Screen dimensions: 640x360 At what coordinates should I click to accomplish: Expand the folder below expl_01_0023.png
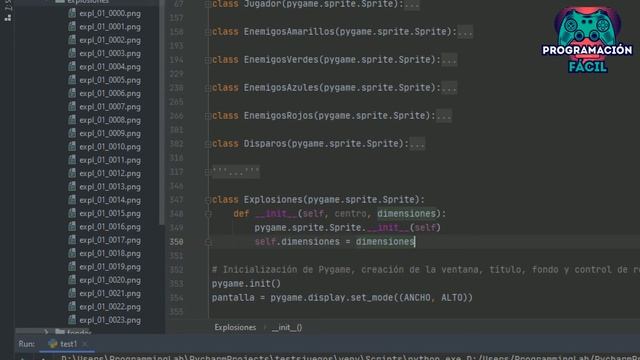pos(46,332)
